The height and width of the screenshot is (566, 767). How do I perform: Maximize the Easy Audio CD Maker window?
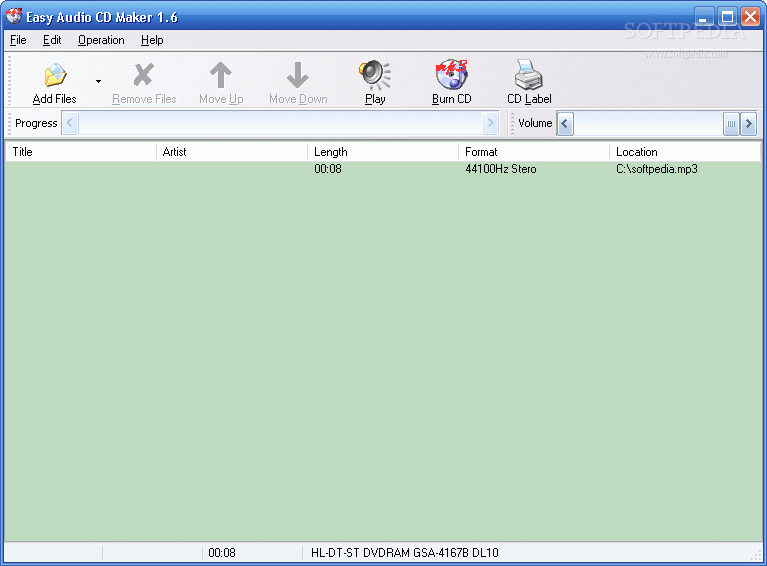pyautogui.click(x=727, y=17)
